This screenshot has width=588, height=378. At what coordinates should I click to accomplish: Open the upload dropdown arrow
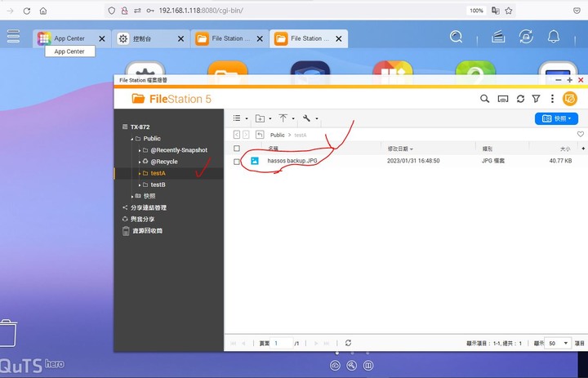[x=293, y=118]
